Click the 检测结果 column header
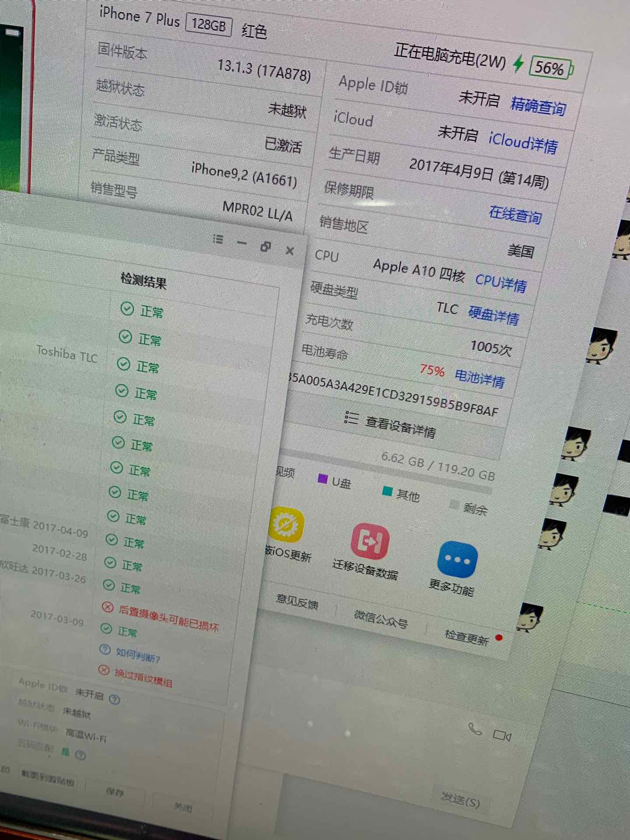 point(143,280)
